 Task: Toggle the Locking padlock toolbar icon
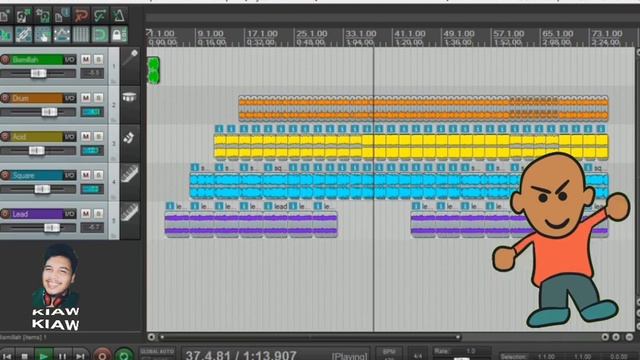point(119,35)
